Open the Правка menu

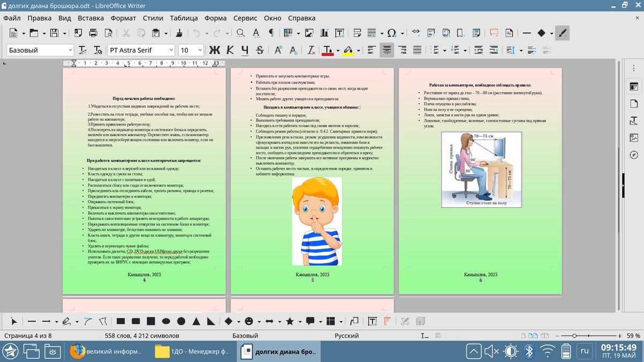pyautogui.click(x=40, y=18)
